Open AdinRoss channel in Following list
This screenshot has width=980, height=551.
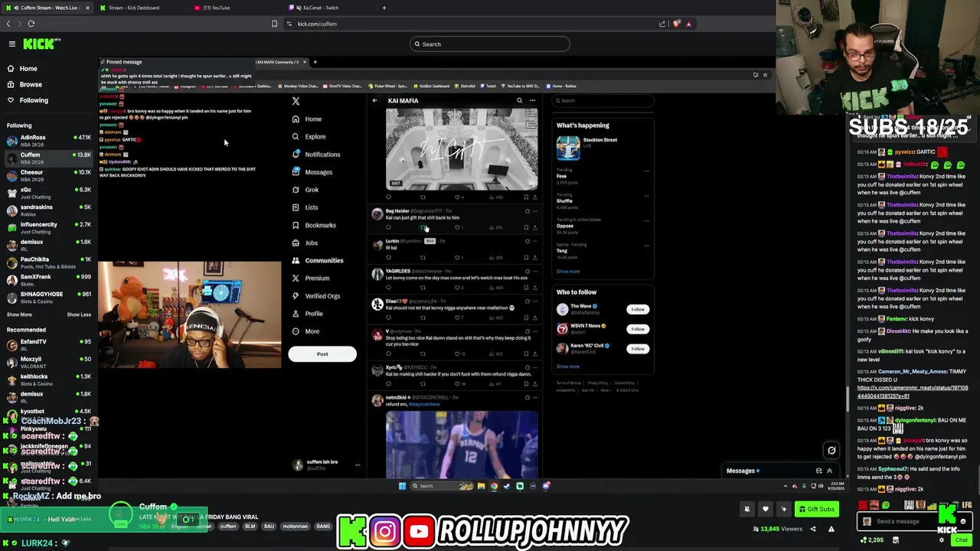coord(49,141)
